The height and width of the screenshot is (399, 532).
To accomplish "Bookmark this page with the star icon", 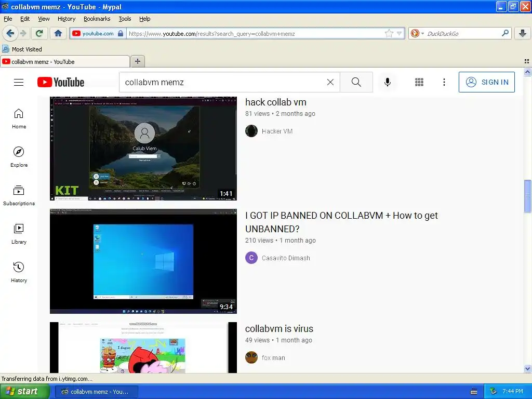I will pyautogui.click(x=389, y=33).
